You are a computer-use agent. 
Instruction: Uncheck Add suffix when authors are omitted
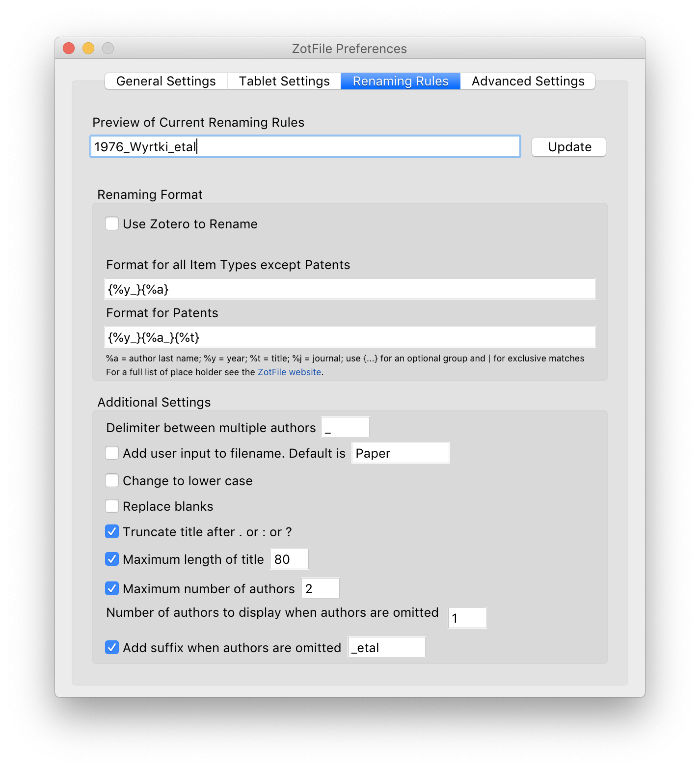click(x=112, y=647)
